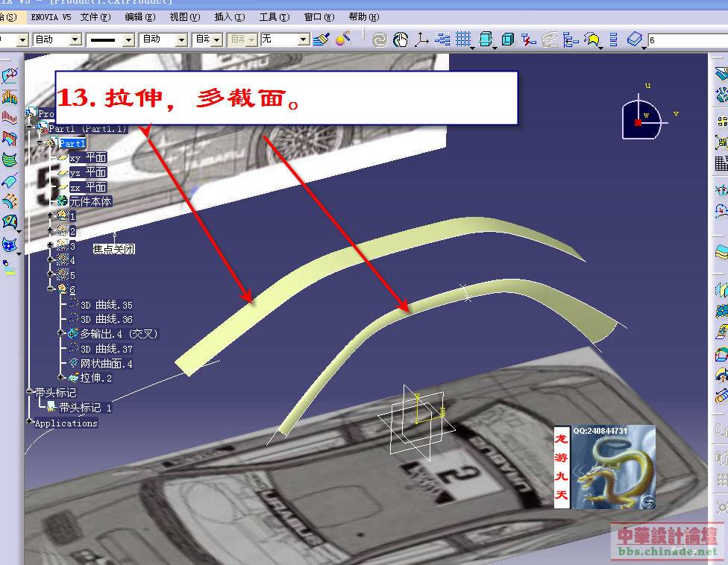Click the rainbow patch analysis icon

pos(9,221)
